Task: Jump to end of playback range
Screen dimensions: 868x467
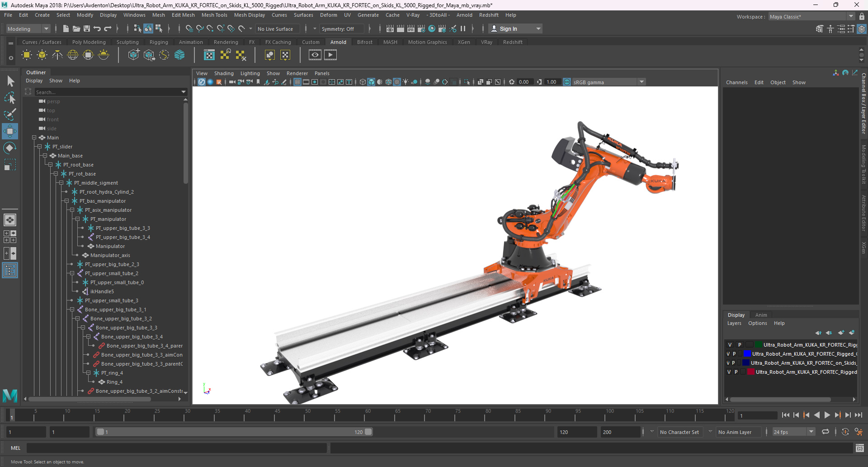Action: [x=859, y=415]
